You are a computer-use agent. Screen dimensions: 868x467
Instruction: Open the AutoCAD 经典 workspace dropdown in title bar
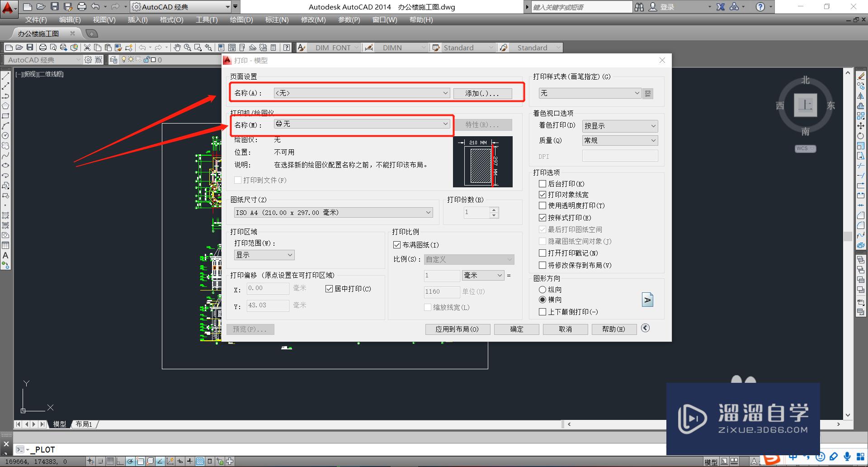[181, 7]
